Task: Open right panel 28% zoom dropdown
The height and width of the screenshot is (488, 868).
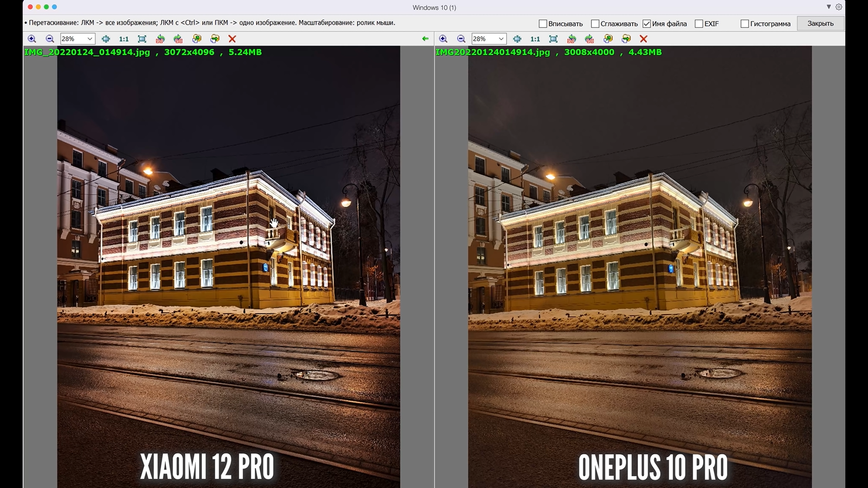Action: [x=501, y=39]
